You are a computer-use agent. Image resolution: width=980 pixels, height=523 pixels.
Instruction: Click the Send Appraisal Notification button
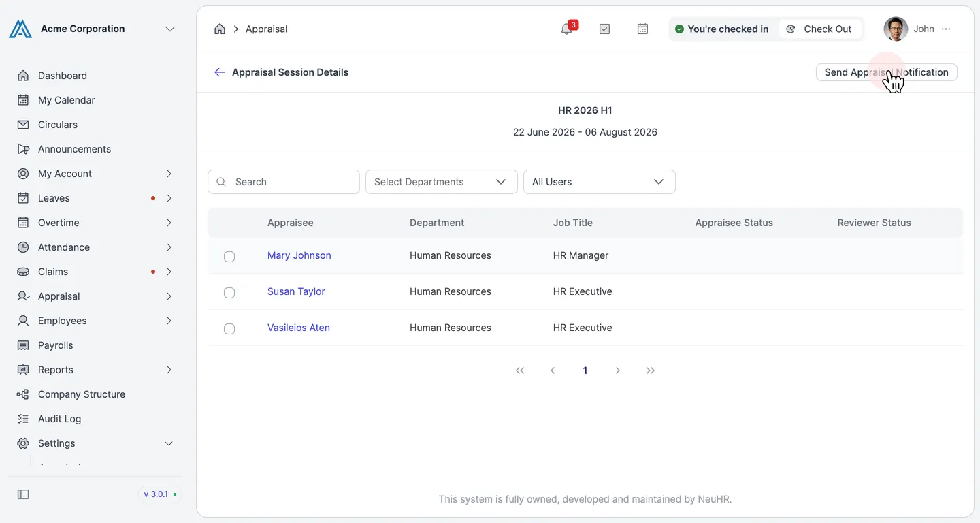[x=886, y=72]
